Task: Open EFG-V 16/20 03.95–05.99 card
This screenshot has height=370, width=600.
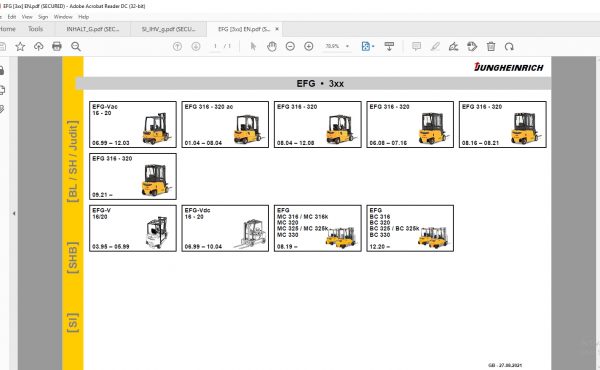Action: tap(133, 228)
